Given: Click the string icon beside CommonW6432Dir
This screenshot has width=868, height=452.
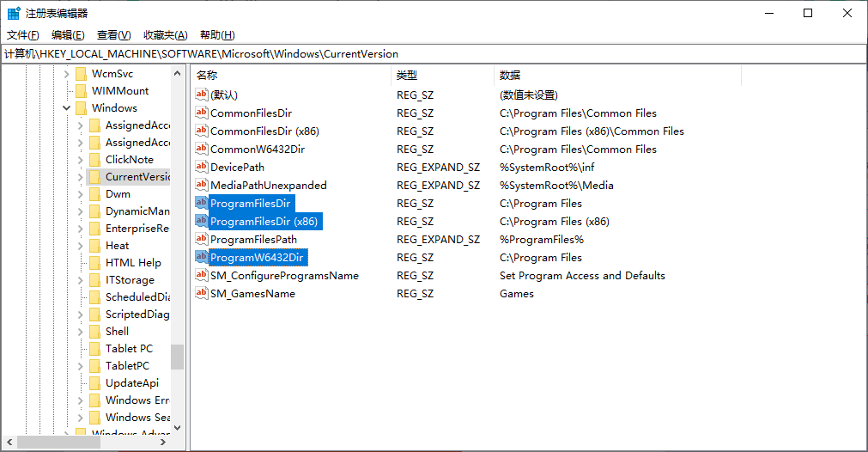Looking at the screenshot, I should coord(202,149).
